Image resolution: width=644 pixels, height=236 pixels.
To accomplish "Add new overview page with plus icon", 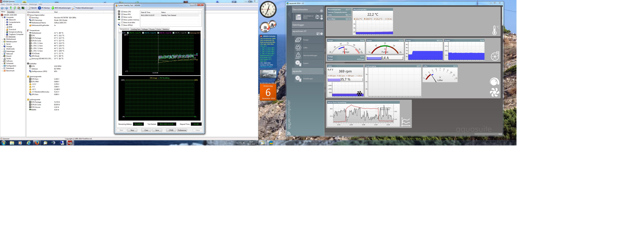I will 321,11.
